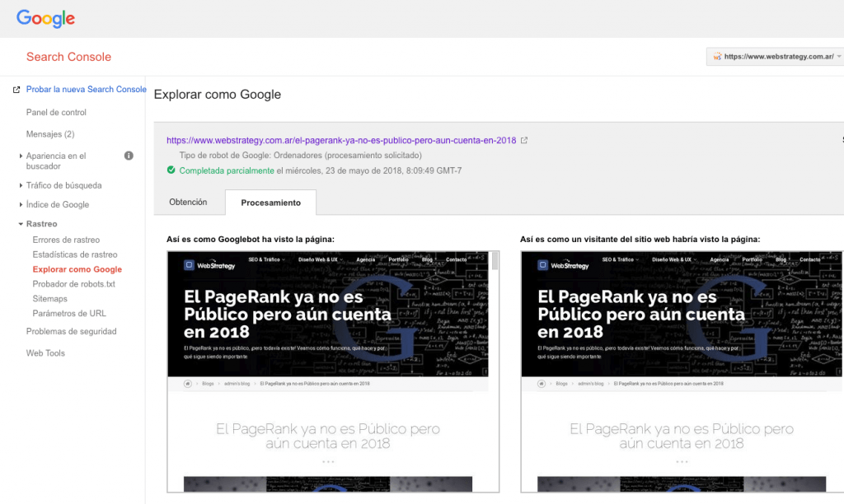
Task: Open Panel de control
Action: (56, 113)
